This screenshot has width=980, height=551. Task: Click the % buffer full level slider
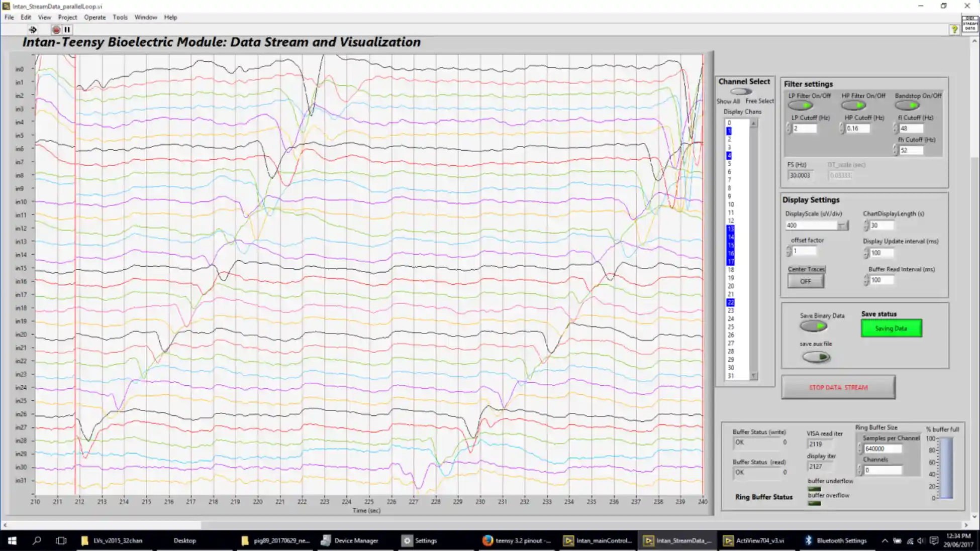(946, 468)
